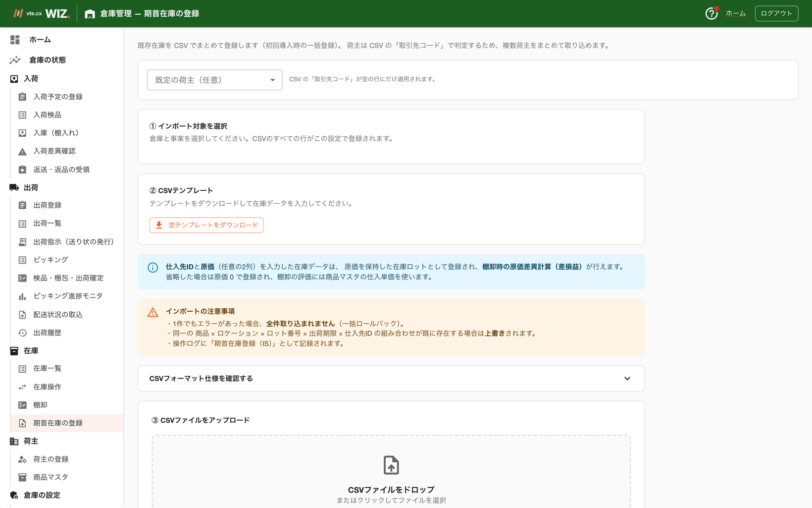Open the 既定の荷主（任意） dropdown

pos(215,80)
